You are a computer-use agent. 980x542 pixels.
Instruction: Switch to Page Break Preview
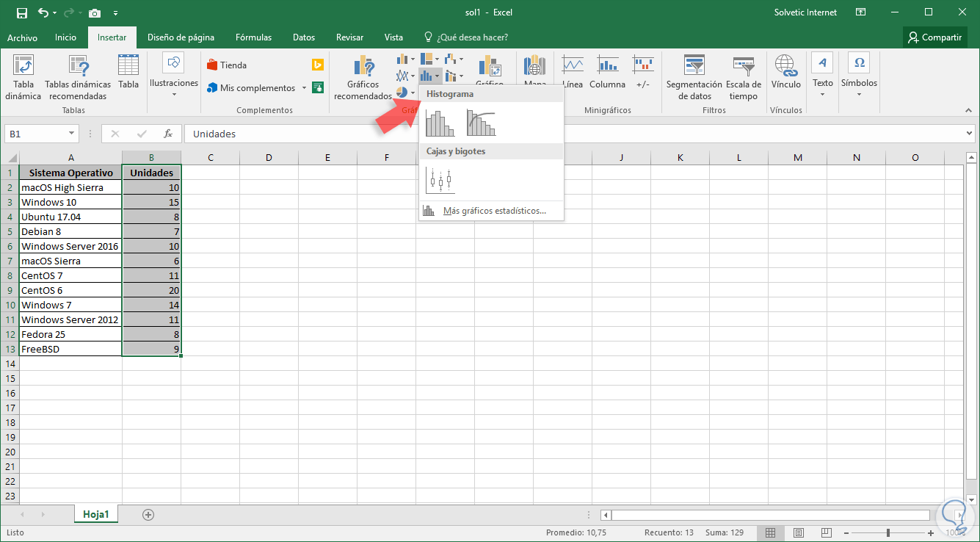click(827, 532)
